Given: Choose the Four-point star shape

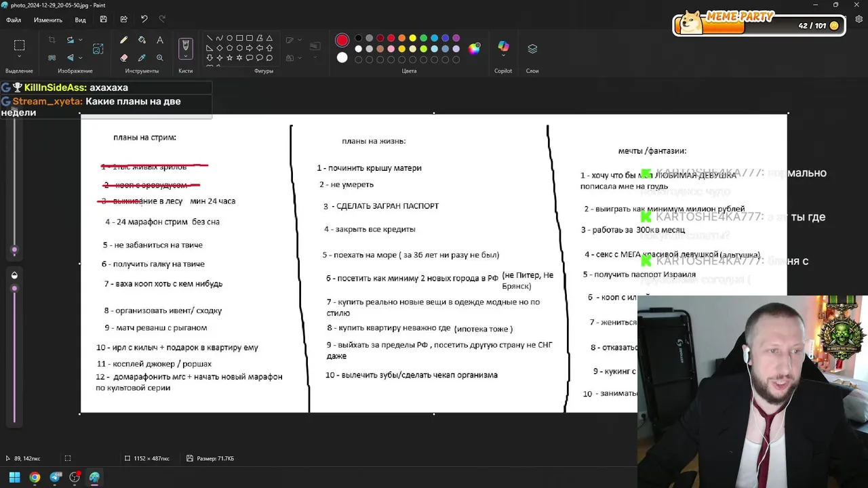Looking at the screenshot, I should [220, 58].
